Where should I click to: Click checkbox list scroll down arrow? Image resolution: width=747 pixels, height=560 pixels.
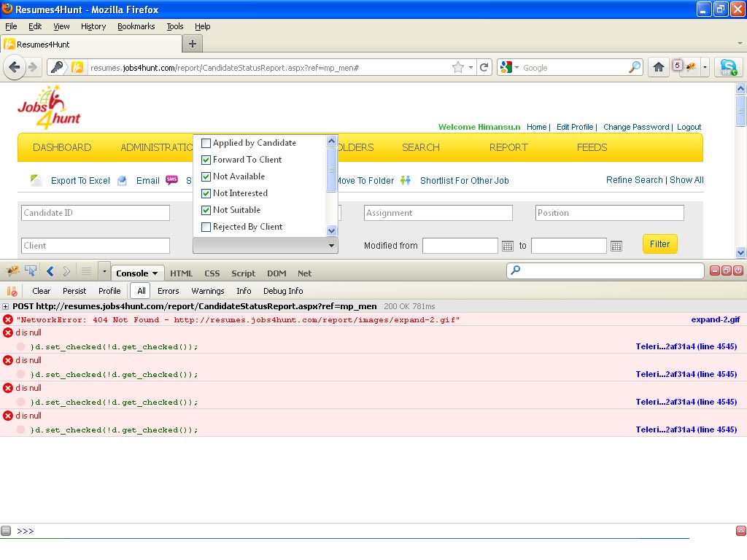point(332,231)
